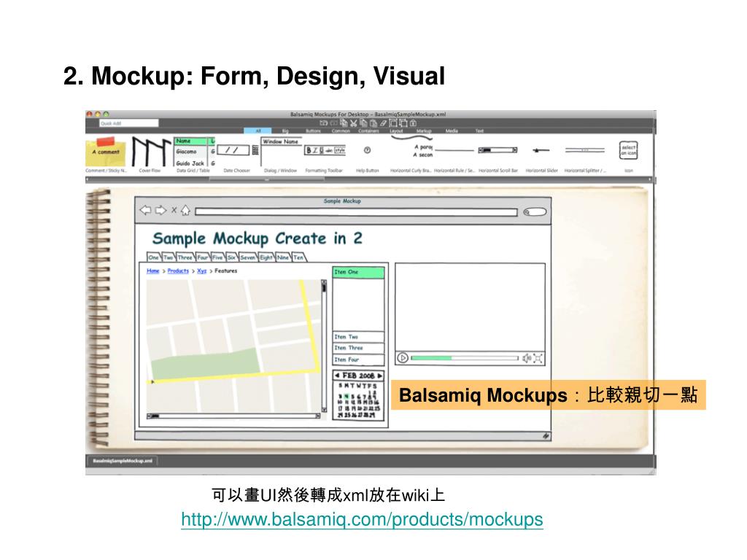The image size is (747, 560).
Task: Click the Undo toolbar icon
Action: tap(324, 123)
